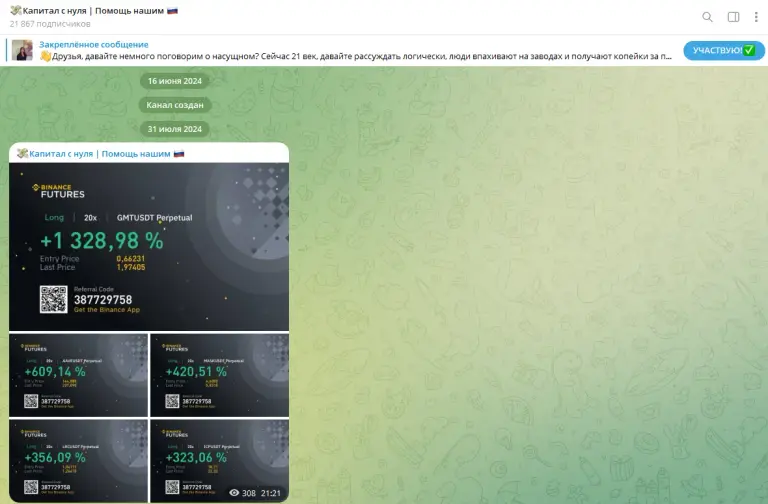Click the 21:21 post timestamp

pyautogui.click(x=271, y=493)
